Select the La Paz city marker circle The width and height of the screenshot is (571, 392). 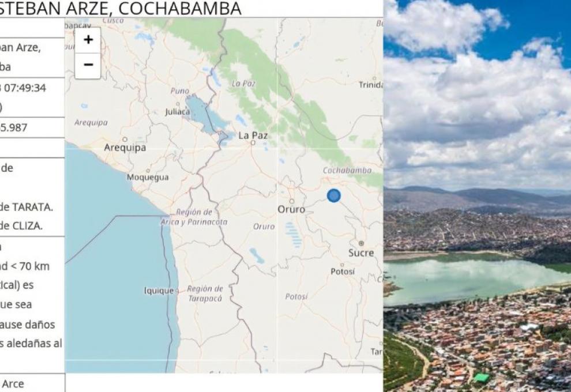[x=253, y=143]
